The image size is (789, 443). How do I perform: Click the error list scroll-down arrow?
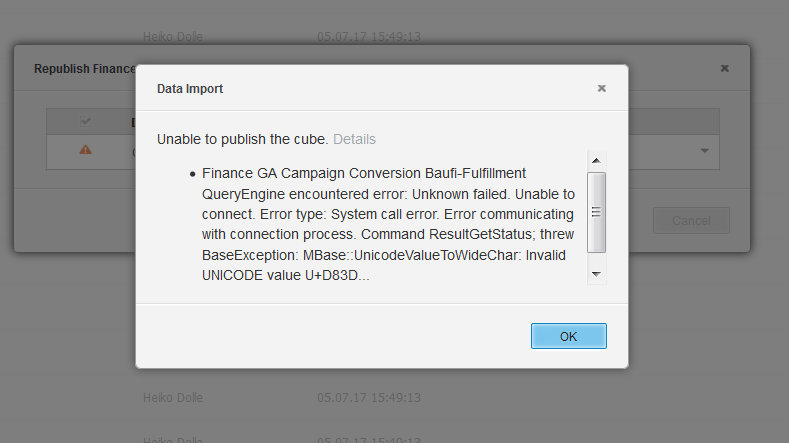pyautogui.click(x=596, y=274)
